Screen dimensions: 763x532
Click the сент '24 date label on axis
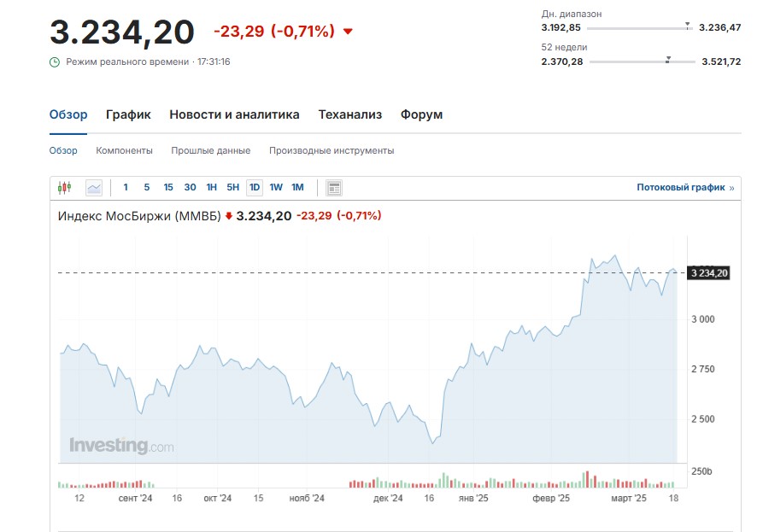pyautogui.click(x=135, y=499)
